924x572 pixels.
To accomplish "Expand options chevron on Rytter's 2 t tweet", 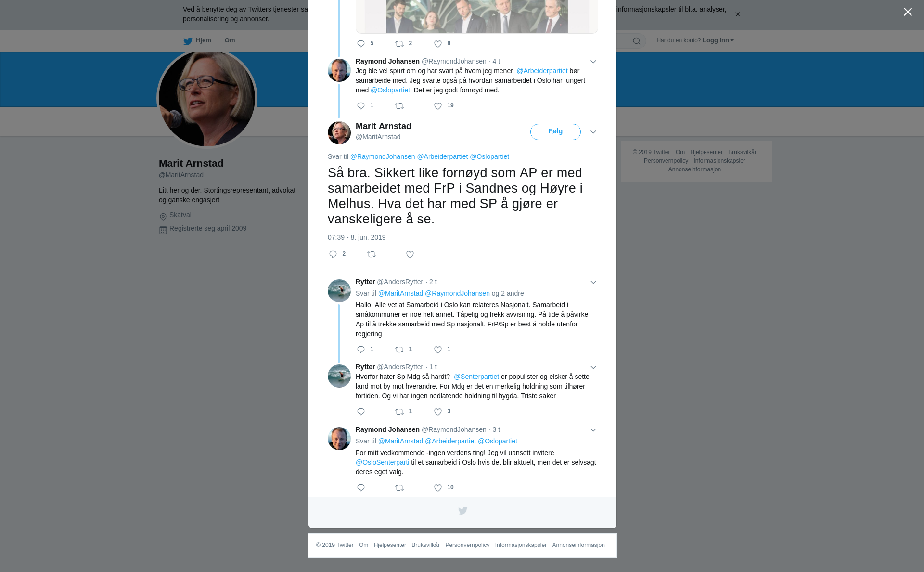I will coord(593,282).
